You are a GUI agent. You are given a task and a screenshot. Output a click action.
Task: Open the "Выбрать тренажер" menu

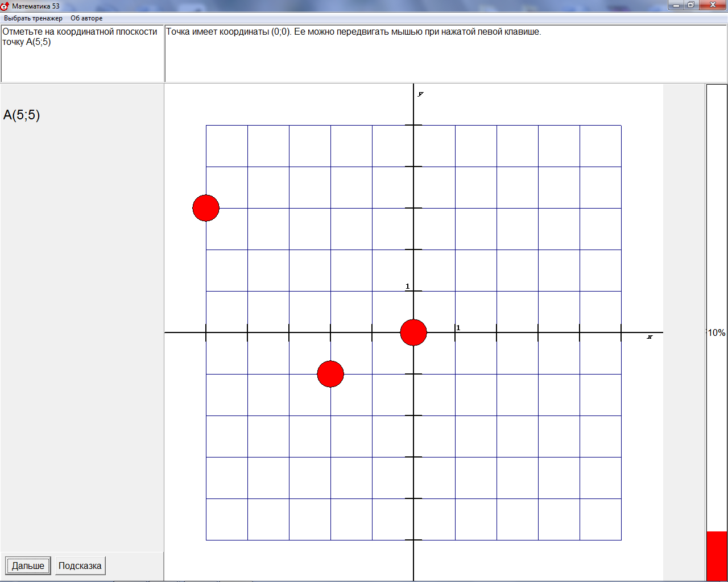33,18
